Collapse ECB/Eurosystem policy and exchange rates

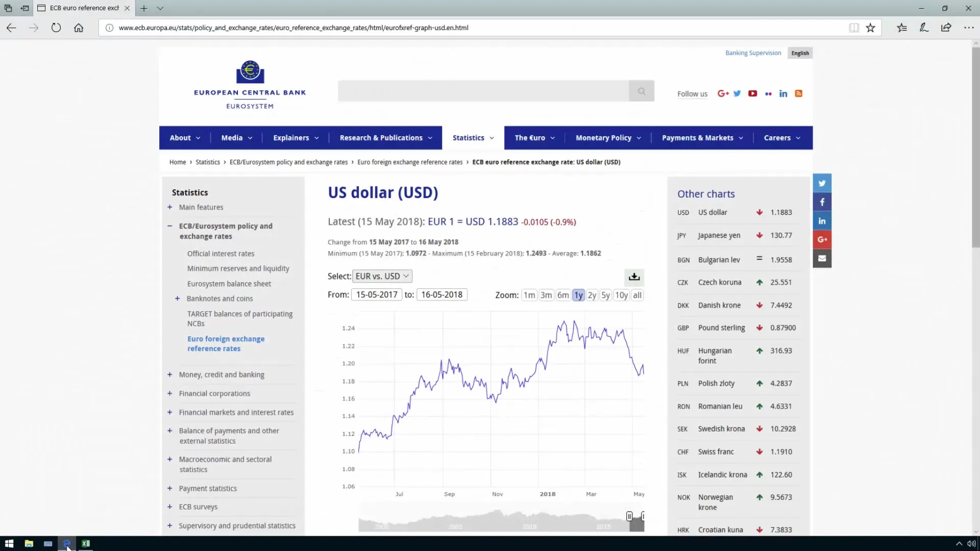coord(169,226)
